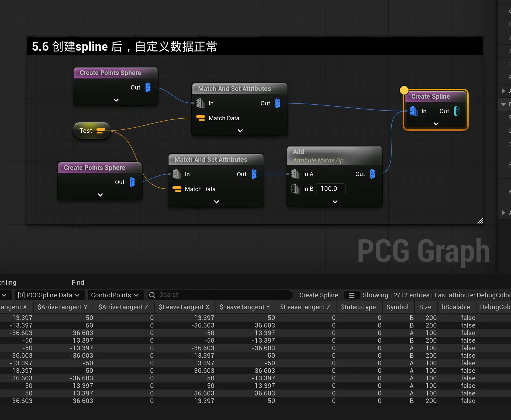Click the Test node param pin icon

pos(101,131)
